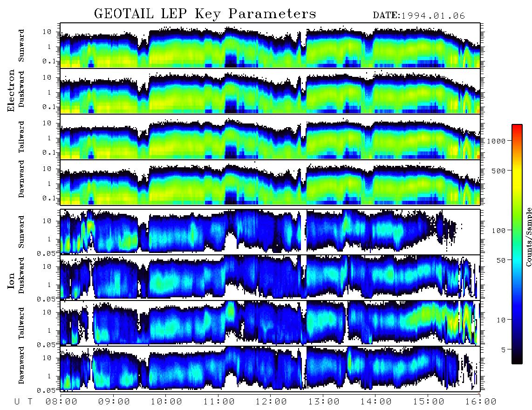Click the "Ion" group axis label
Image resolution: width=532 pixels, height=410 pixels.
(x=11, y=280)
